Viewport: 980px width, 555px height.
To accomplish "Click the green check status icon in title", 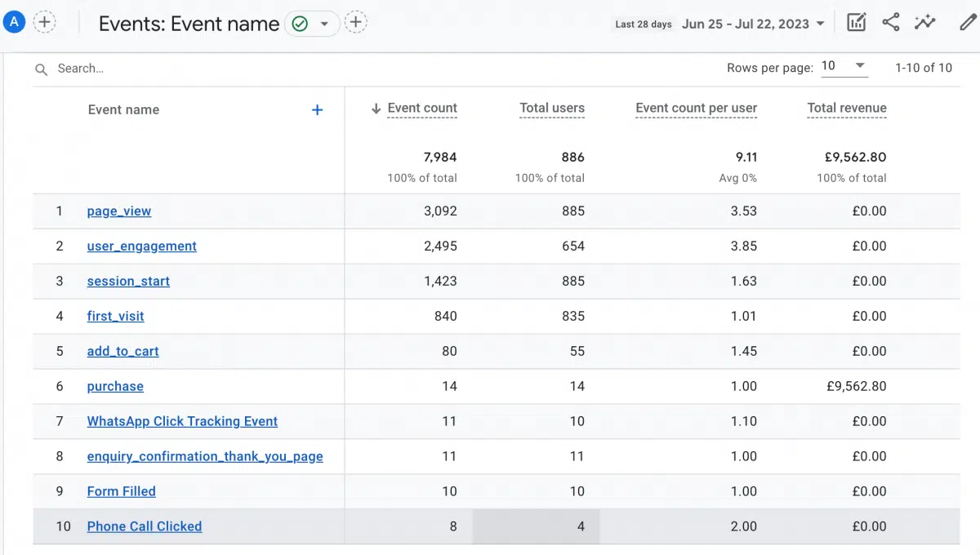I will tap(300, 24).
